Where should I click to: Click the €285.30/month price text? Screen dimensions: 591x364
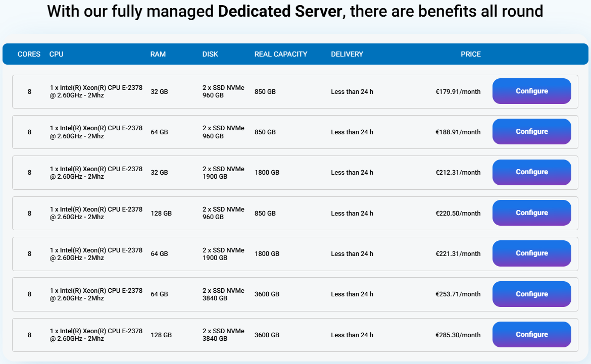click(x=458, y=335)
